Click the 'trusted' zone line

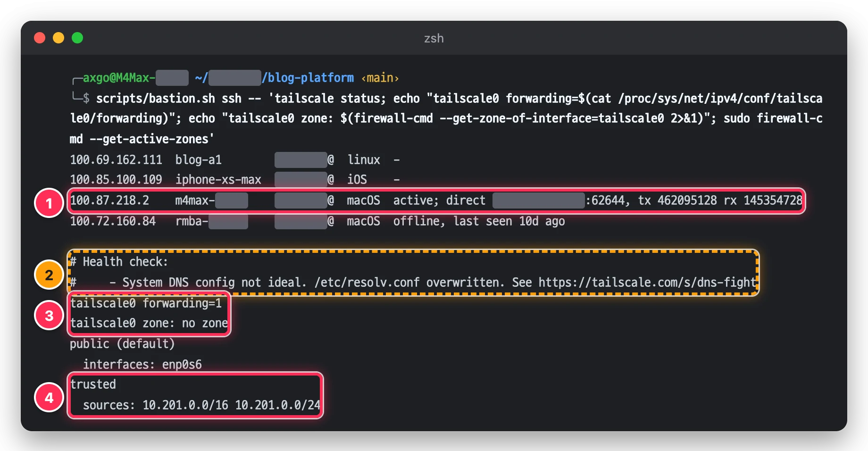(93, 384)
